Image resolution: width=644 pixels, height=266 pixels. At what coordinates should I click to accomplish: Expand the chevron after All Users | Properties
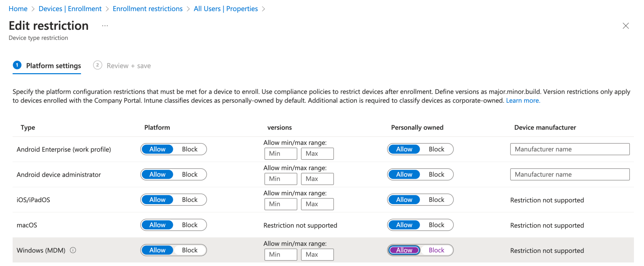[x=265, y=8]
